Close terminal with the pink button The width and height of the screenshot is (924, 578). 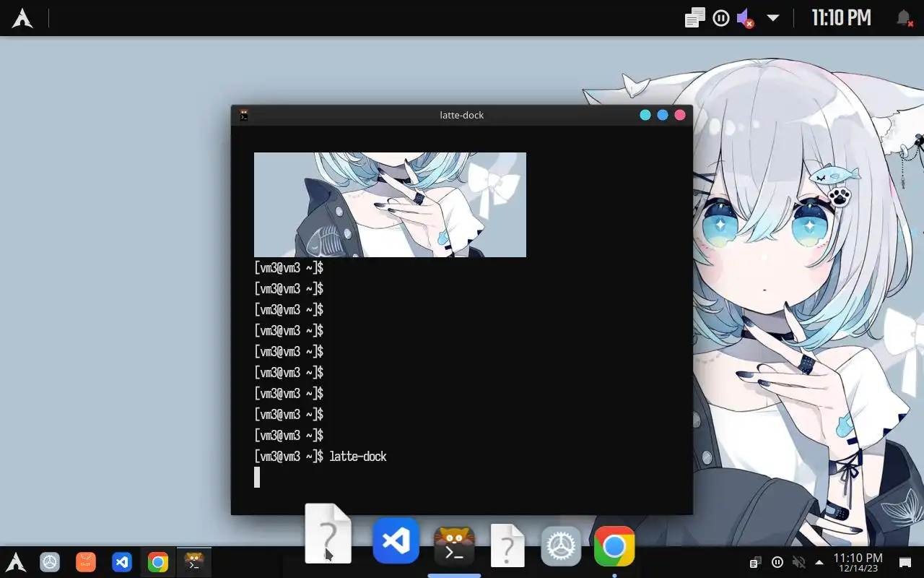680,115
